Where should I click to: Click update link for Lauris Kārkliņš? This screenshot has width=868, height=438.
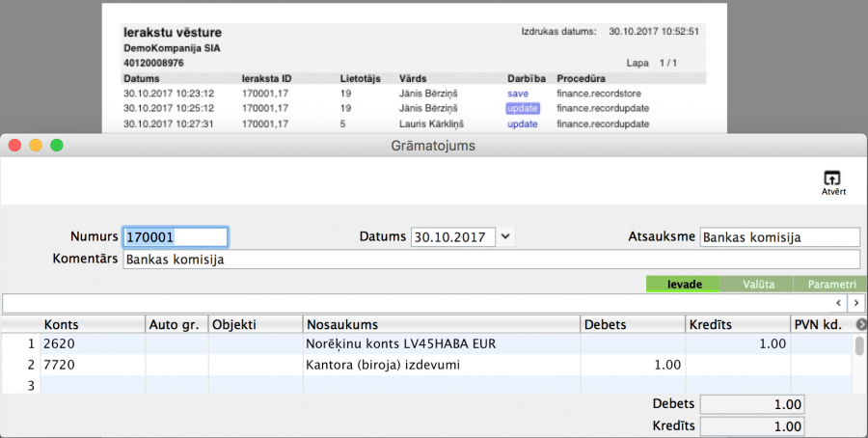(x=522, y=123)
